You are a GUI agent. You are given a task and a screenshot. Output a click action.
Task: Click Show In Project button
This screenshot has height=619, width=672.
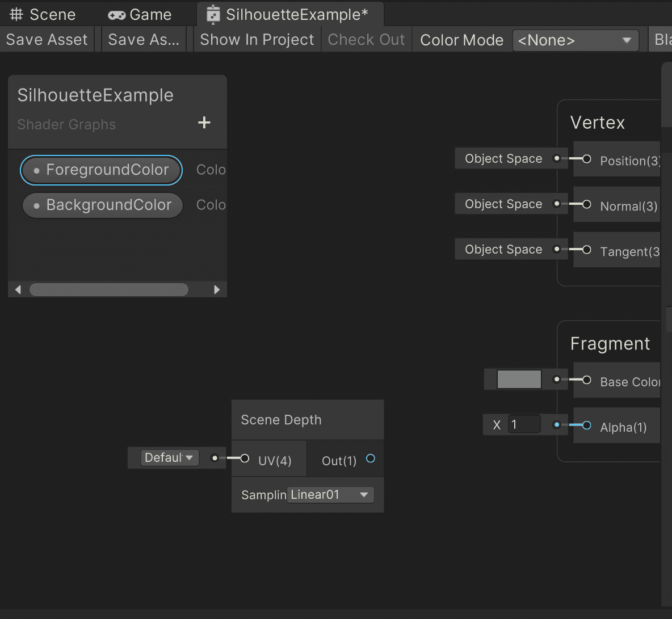point(257,39)
